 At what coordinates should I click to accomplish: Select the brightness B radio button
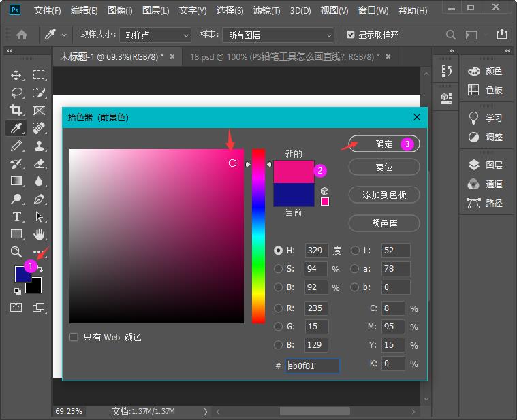pos(279,287)
